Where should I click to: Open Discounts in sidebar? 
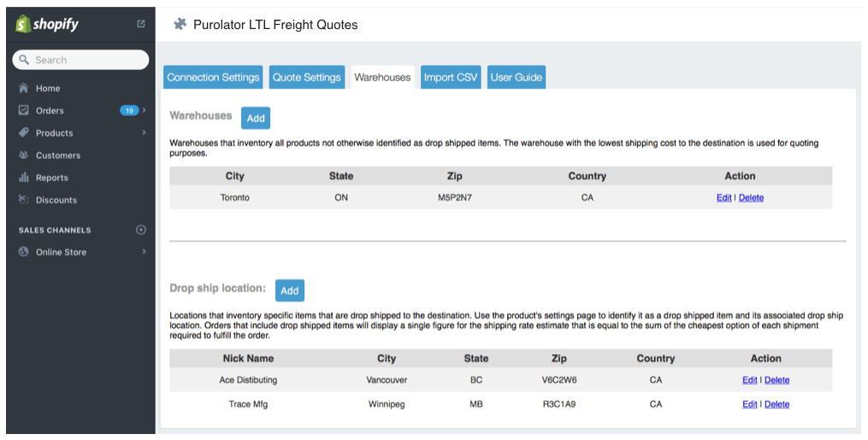[56, 200]
